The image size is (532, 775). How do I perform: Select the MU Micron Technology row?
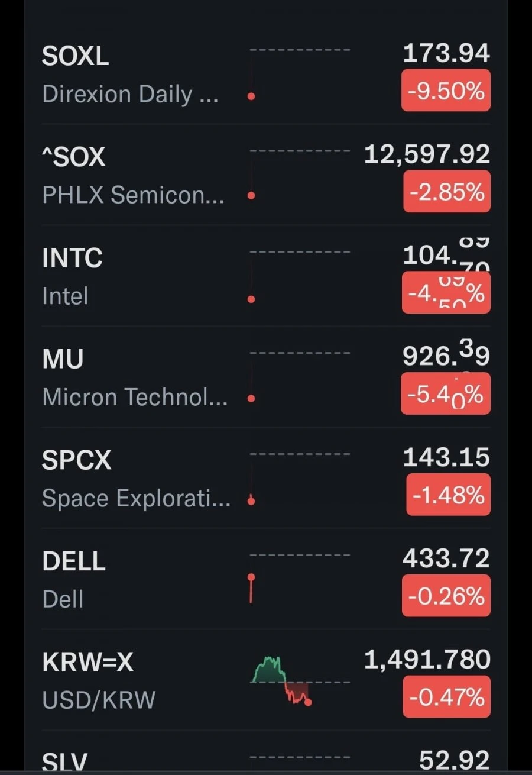click(266, 377)
